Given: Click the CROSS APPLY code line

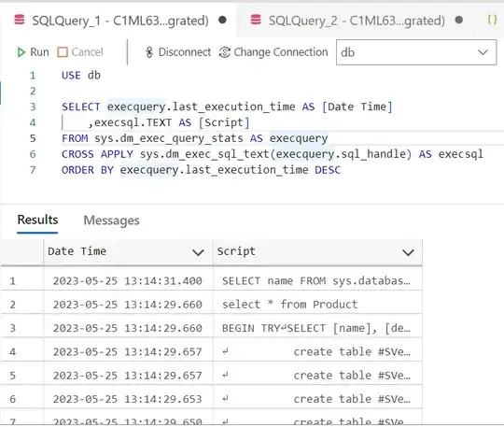Looking at the screenshot, I should tap(273, 154).
